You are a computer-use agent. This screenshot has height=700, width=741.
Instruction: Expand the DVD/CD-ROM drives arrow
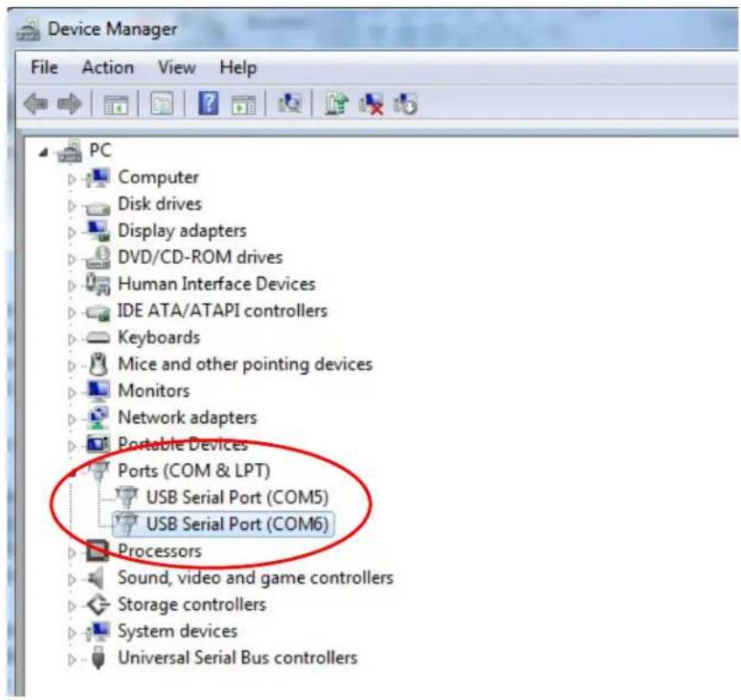[72, 259]
